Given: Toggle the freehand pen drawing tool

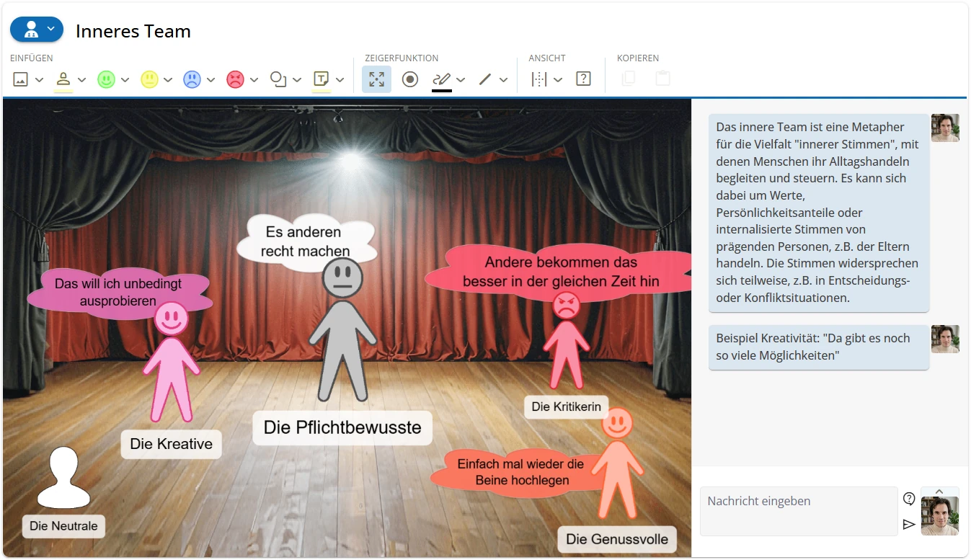Looking at the screenshot, I should [442, 79].
